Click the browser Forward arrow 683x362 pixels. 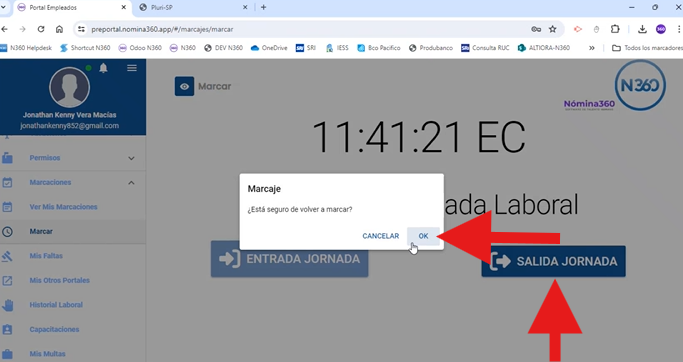click(23, 29)
